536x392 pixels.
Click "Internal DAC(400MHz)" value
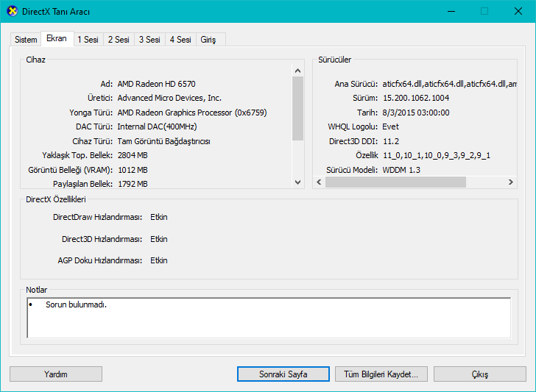coord(158,126)
